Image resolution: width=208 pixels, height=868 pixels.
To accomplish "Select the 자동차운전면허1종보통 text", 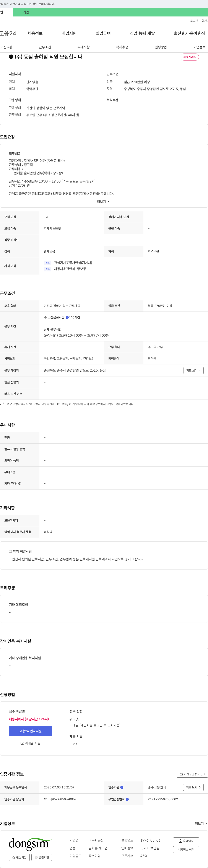I will (x=70, y=269).
